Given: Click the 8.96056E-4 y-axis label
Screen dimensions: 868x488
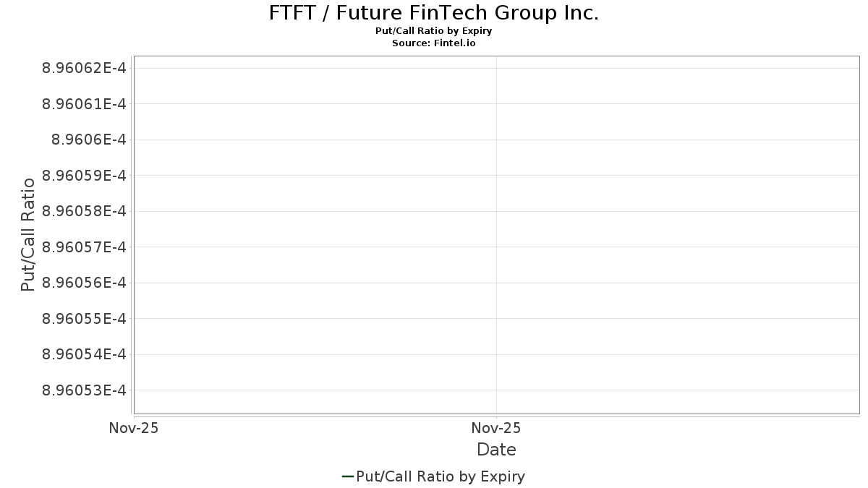Looking at the screenshot, I should click(x=85, y=283).
